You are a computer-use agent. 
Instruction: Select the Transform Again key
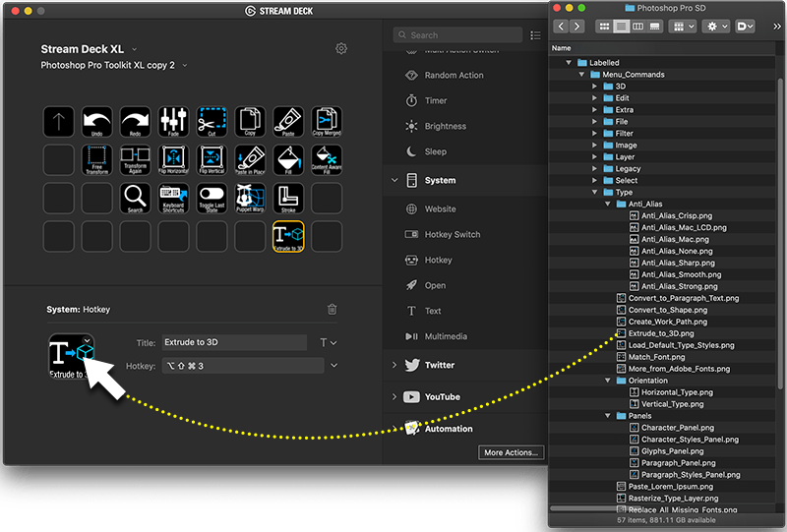[x=135, y=159]
